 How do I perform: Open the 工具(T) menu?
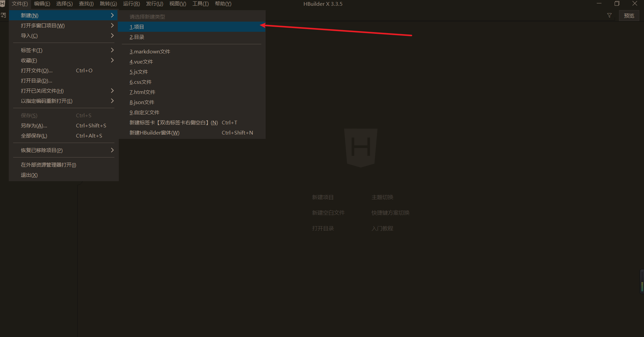(200, 4)
